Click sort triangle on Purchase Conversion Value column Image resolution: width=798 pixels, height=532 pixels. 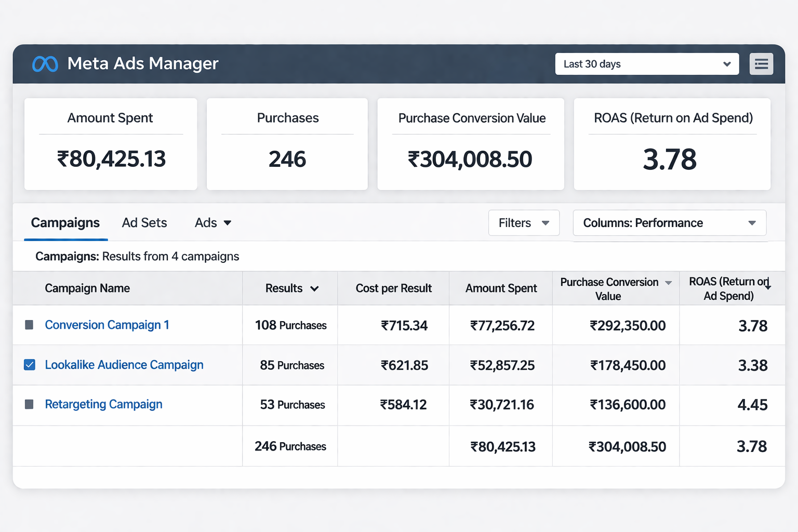[x=669, y=283]
